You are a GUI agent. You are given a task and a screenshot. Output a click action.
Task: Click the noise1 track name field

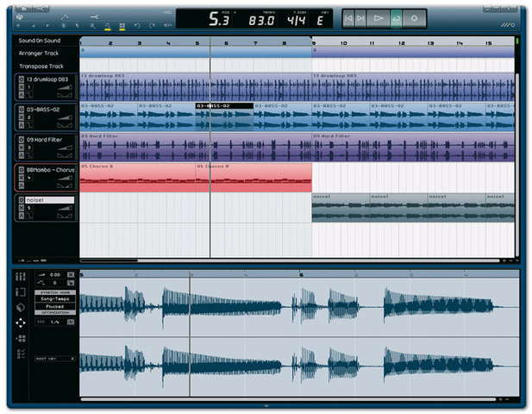click(49, 200)
